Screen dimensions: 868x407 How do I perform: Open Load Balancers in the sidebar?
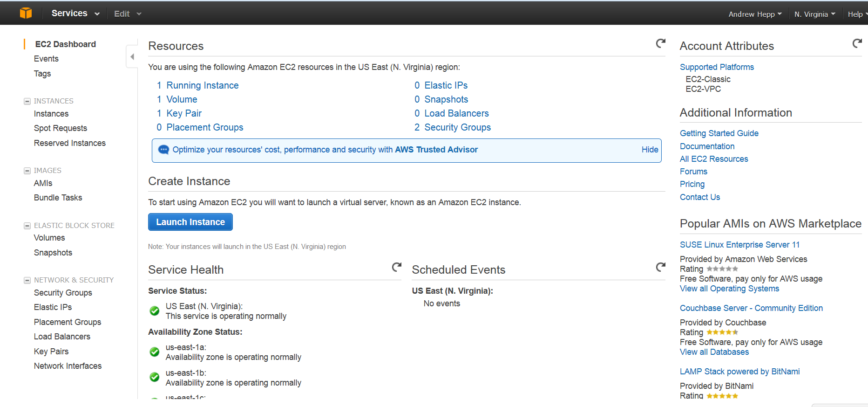tap(62, 337)
